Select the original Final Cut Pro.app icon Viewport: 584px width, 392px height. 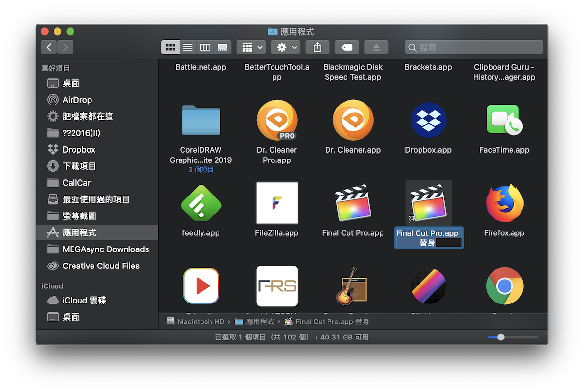(x=353, y=203)
